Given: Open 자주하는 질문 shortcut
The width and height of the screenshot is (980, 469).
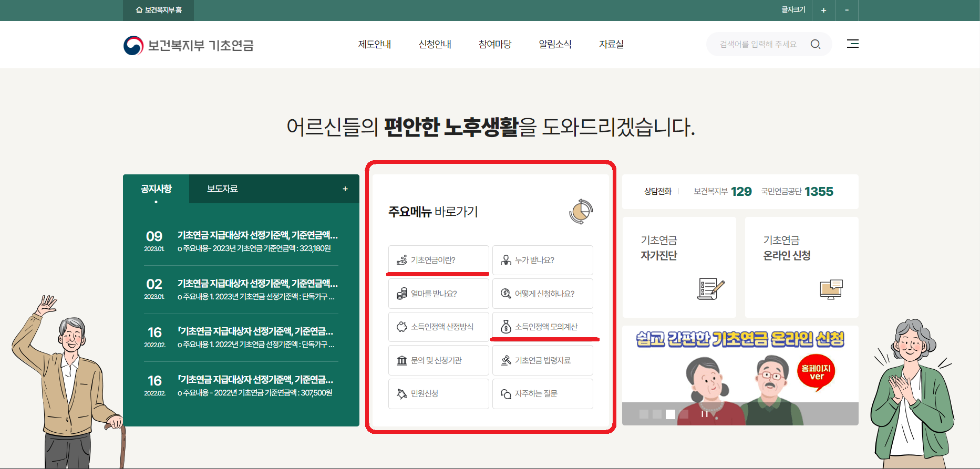Looking at the screenshot, I should click(543, 394).
